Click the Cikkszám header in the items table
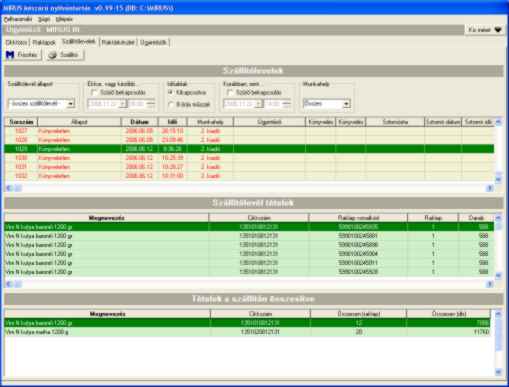This screenshot has height=387, width=509. [x=259, y=218]
